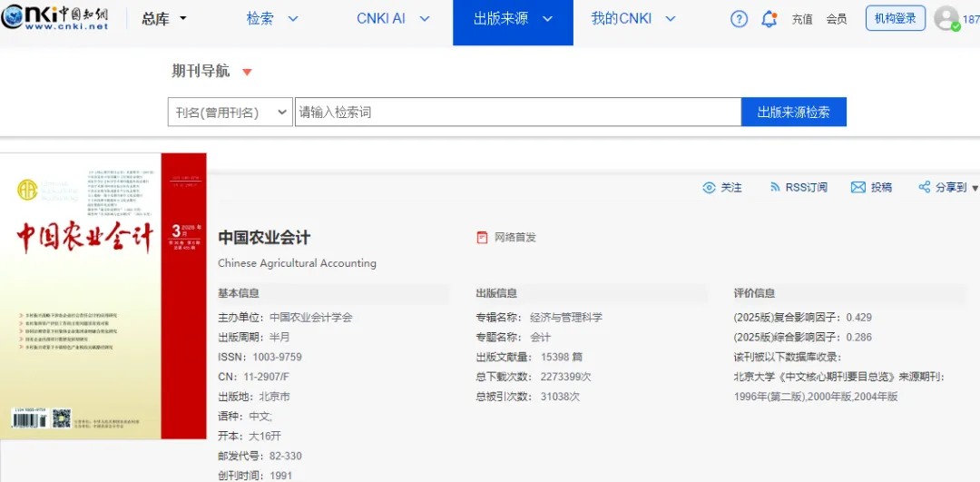Click the Chinese Agricultural Accounting subtitle

pyautogui.click(x=297, y=263)
